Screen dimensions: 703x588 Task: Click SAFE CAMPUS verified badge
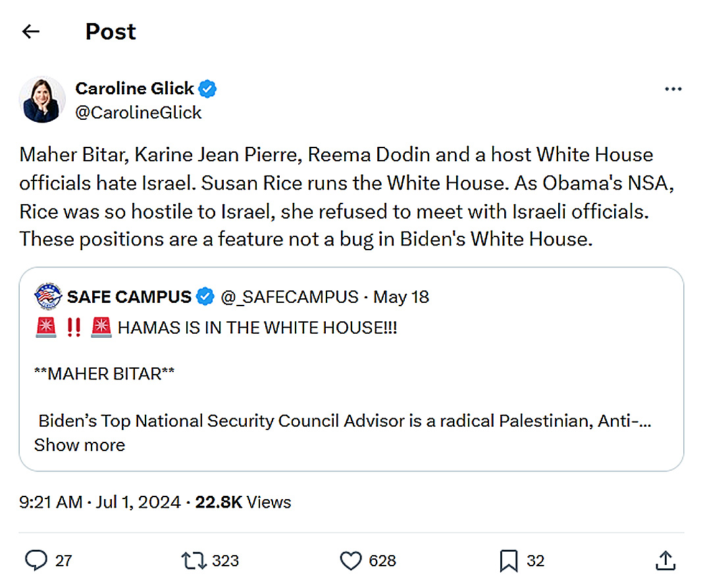[x=205, y=297]
